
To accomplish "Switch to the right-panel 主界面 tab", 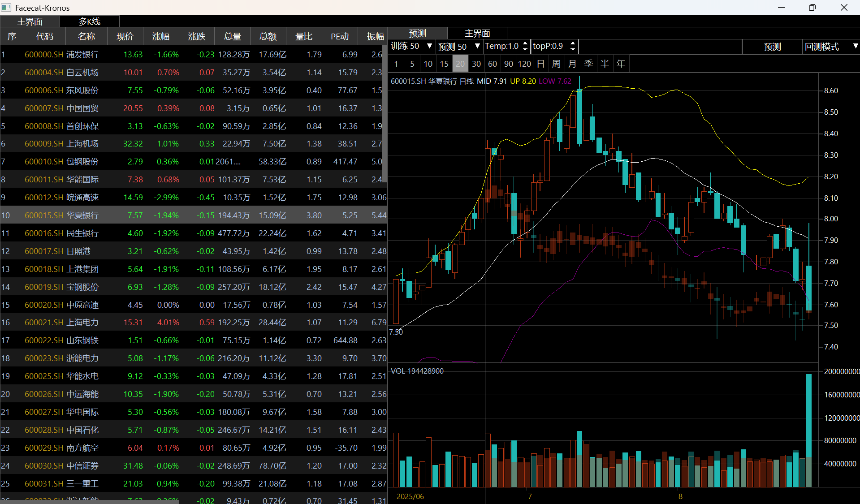I will coord(477,33).
